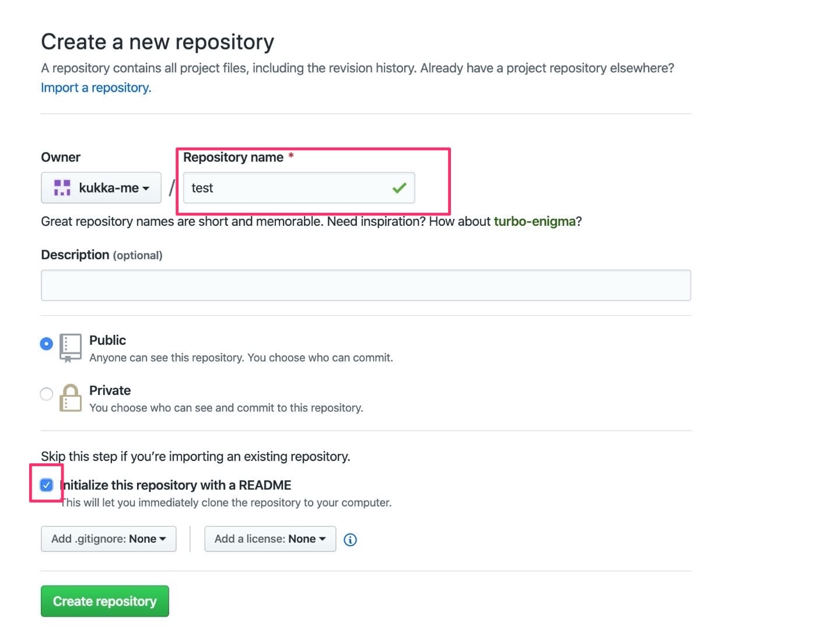
Task: Select the Private radio button
Action: (x=47, y=394)
